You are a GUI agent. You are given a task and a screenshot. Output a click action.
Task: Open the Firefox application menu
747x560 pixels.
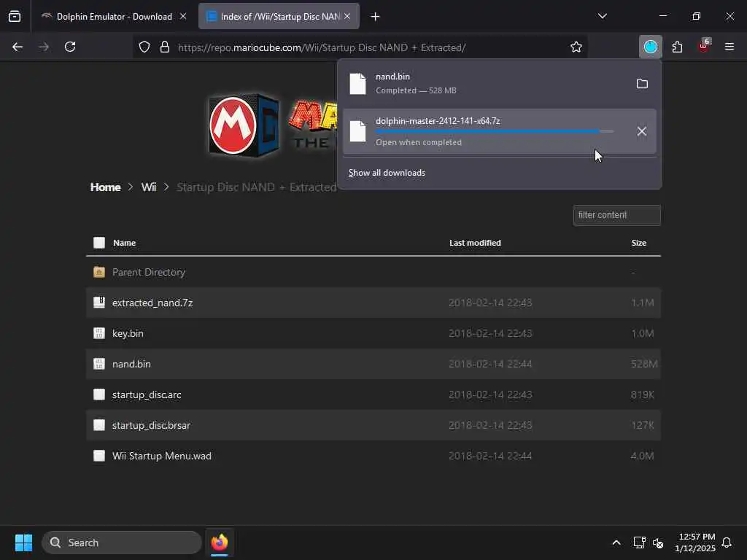click(x=729, y=47)
